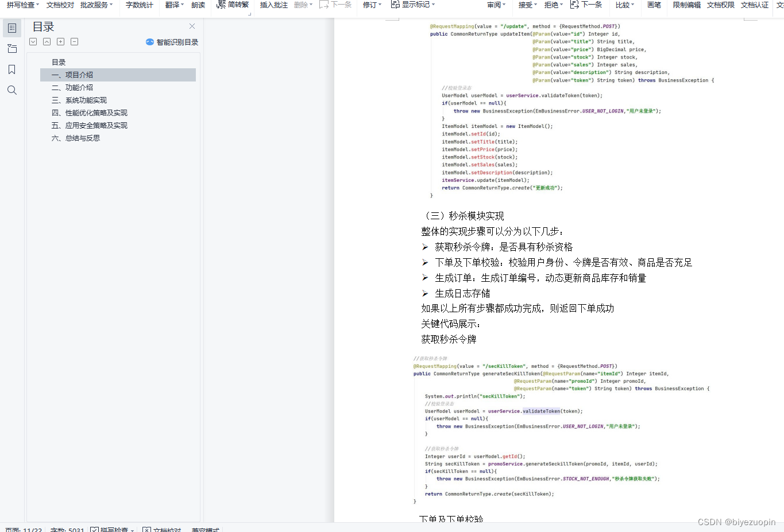The height and width of the screenshot is (532, 784).
Task: Open the search icon in left sidebar
Action: (x=11, y=90)
